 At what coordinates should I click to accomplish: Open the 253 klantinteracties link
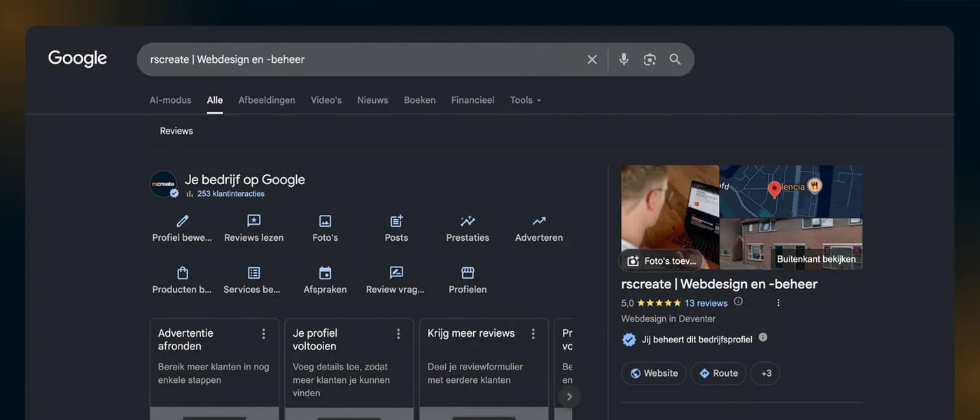pos(231,194)
